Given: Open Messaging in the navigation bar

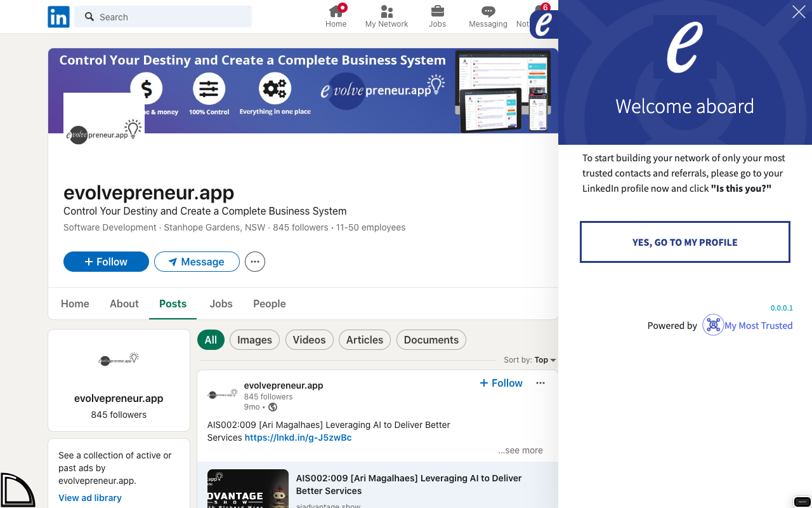Looking at the screenshot, I should coord(488,17).
